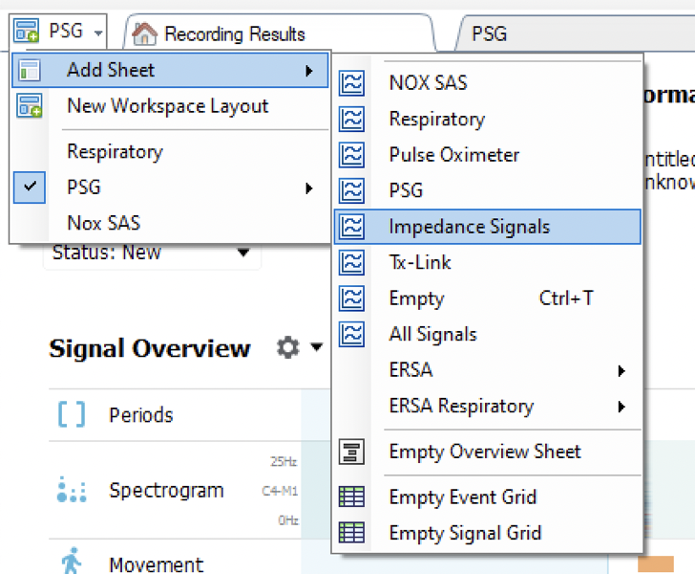Click the Movement walking figure icon
The width and height of the screenshot is (696, 574).
[71, 561]
